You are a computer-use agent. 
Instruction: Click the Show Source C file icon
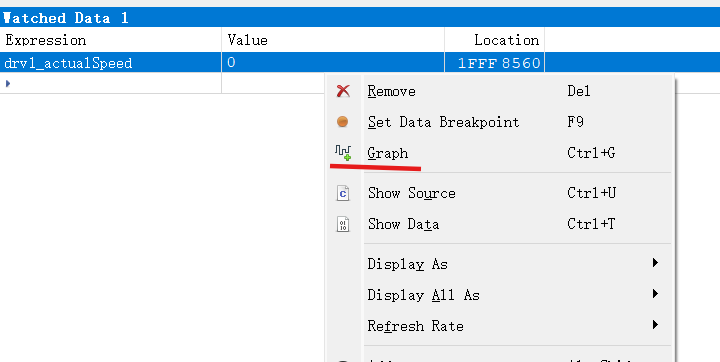pyautogui.click(x=343, y=193)
